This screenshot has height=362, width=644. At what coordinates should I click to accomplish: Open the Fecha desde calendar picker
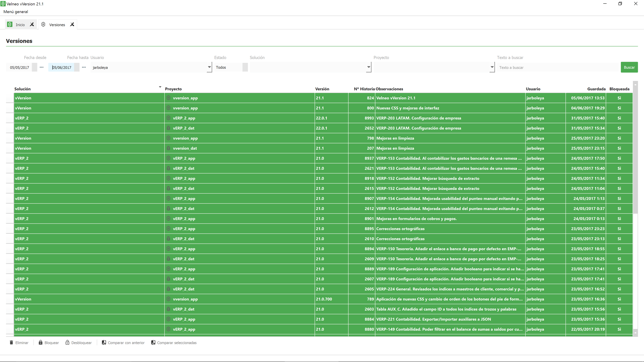coord(42,67)
